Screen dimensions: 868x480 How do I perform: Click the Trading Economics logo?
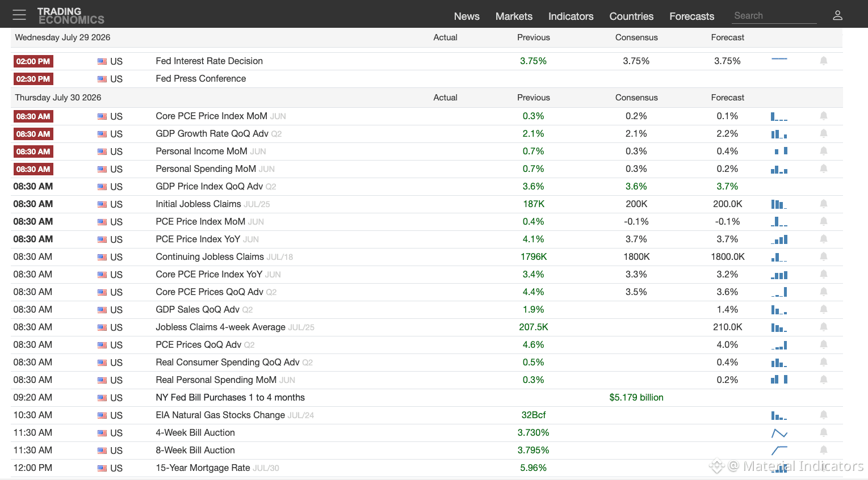click(x=71, y=15)
